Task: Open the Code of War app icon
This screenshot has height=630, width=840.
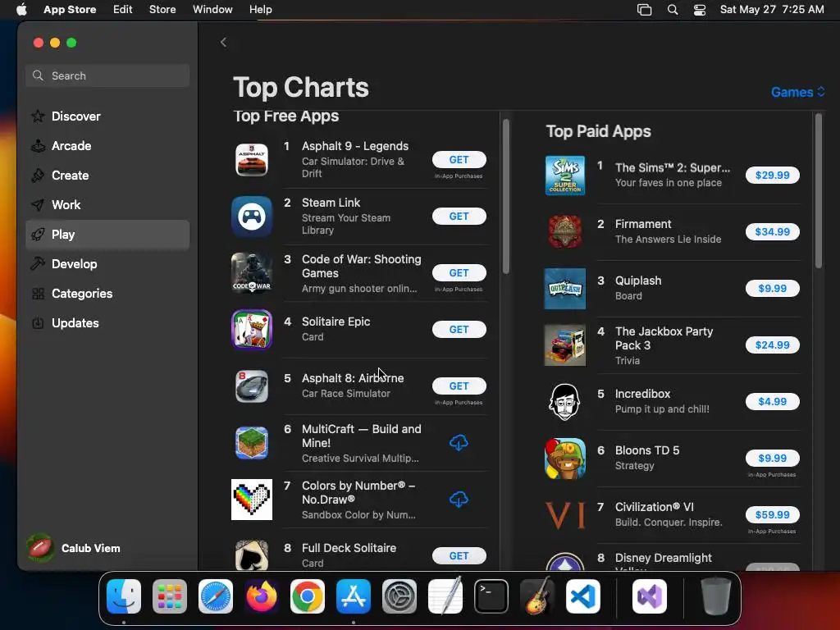Action: pos(251,273)
